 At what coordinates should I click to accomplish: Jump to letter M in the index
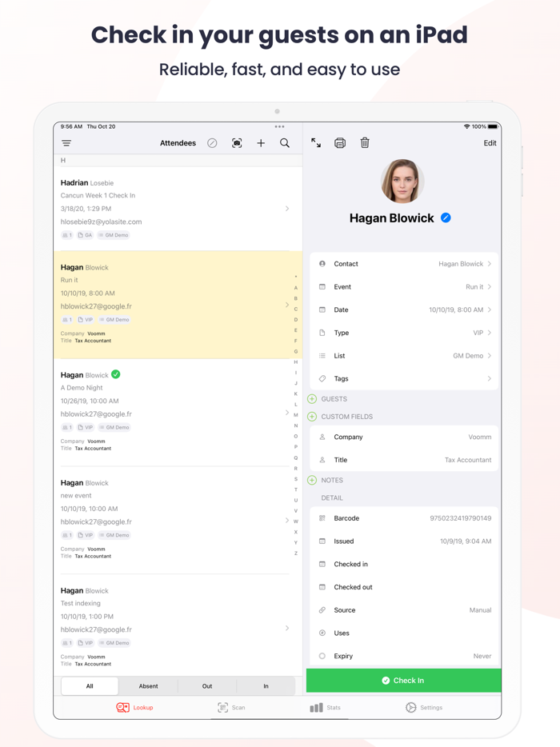(x=295, y=415)
